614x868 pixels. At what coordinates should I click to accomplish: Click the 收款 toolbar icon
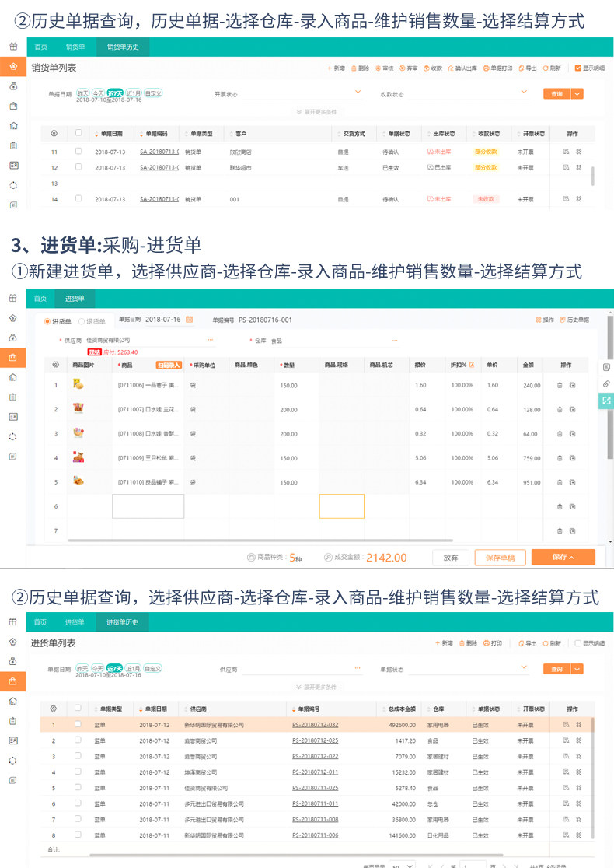[427, 68]
